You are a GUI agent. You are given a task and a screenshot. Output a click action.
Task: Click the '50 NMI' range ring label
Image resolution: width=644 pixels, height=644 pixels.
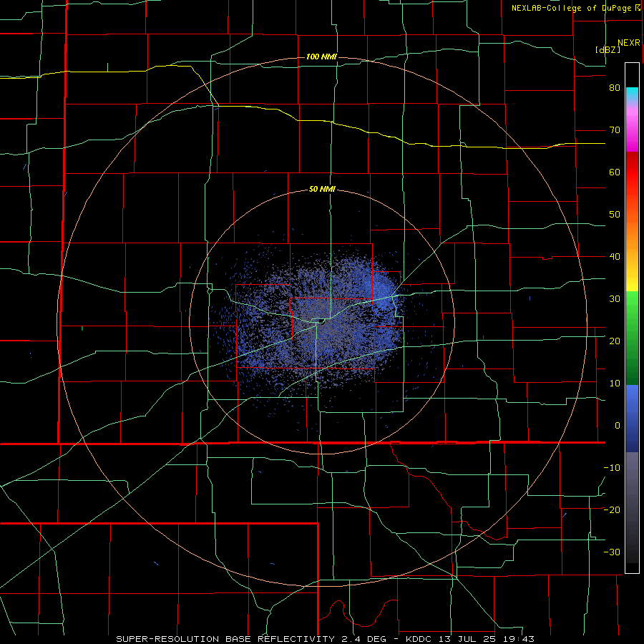(x=323, y=190)
